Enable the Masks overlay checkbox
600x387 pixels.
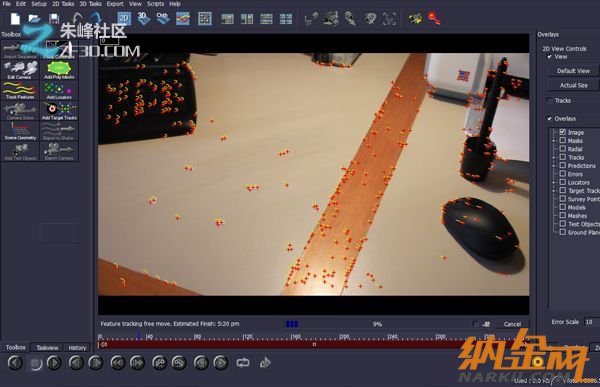point(562,140)
